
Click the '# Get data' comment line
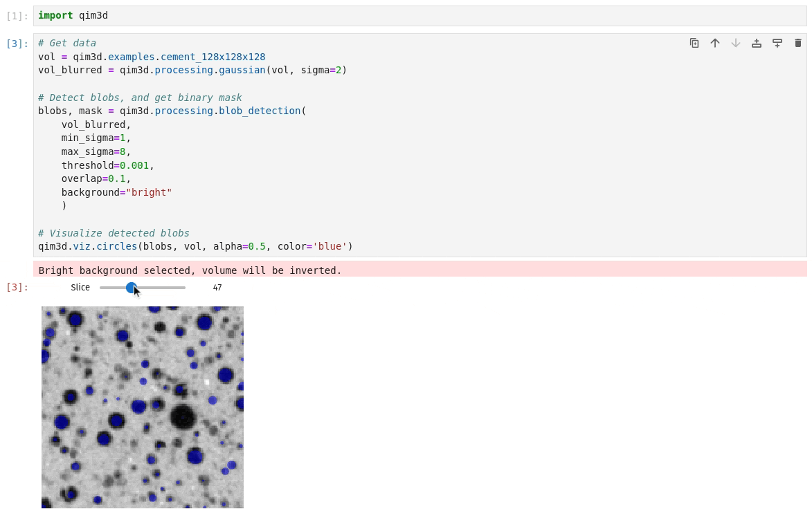(x=66, y=43)
